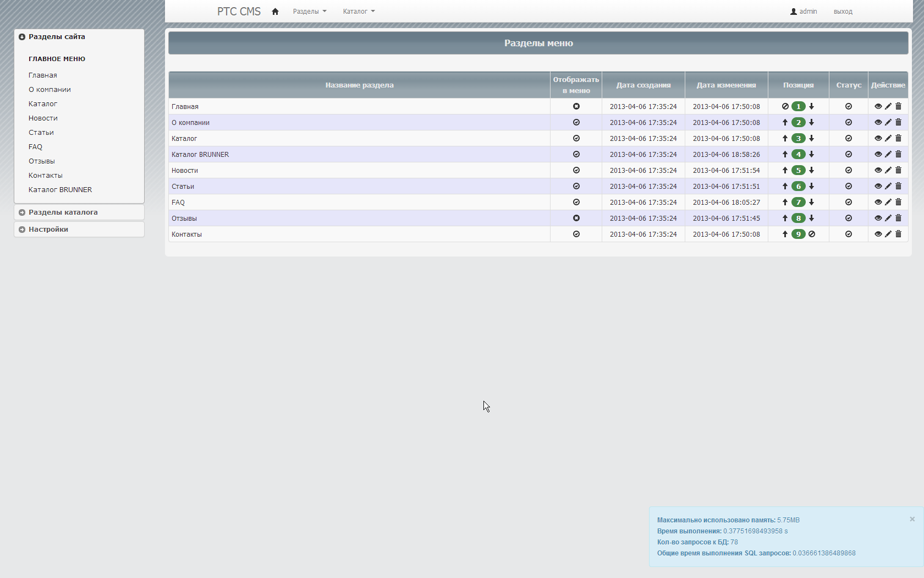This screenshot has width=924, height=578.
Task: Click the home icon in top navbar
Action: 275,12
